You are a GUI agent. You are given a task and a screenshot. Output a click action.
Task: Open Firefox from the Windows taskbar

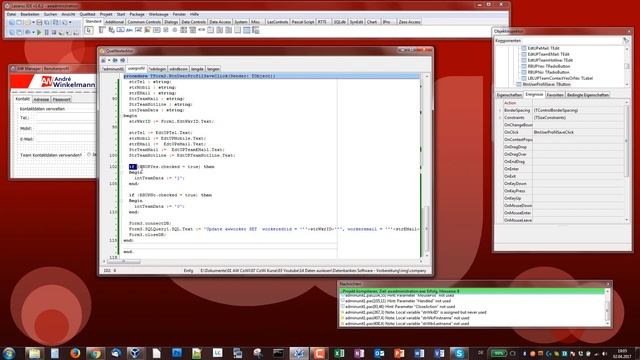pos(75,353)
